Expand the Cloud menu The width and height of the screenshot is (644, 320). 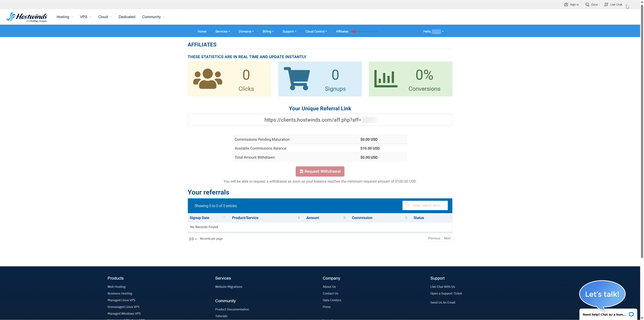105,17
